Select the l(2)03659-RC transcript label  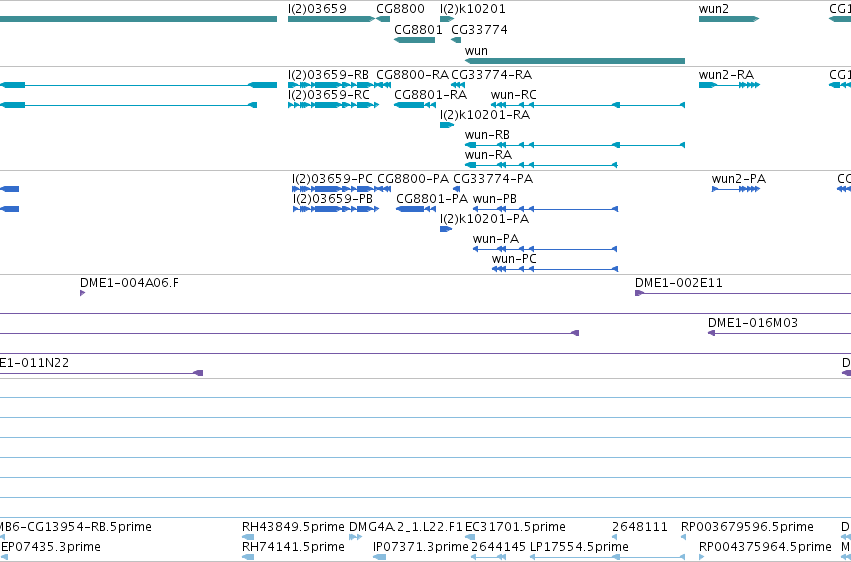(329, 95)
